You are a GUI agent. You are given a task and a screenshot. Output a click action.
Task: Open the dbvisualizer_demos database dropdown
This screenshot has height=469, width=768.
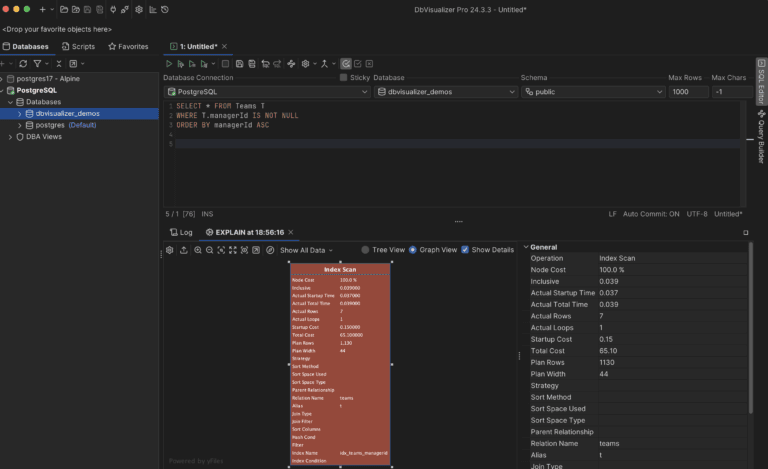tap(445, 92)
